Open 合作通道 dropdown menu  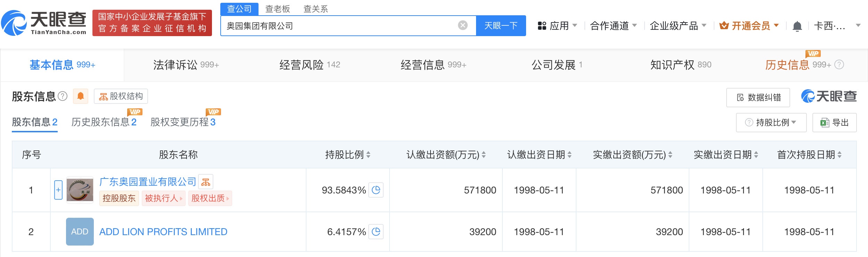(x=613, y=26)
